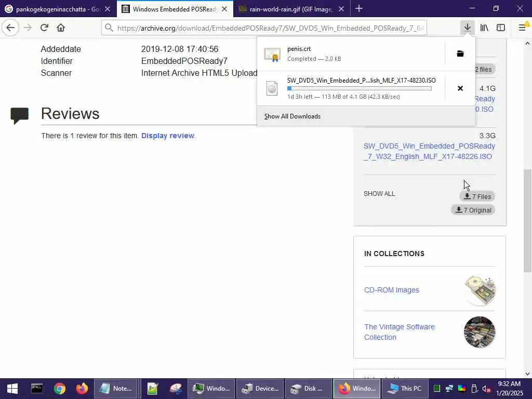The width and height of the screenshot is (532, 399).
Task: Click the 7 Original download button
Action: [473, 210]
